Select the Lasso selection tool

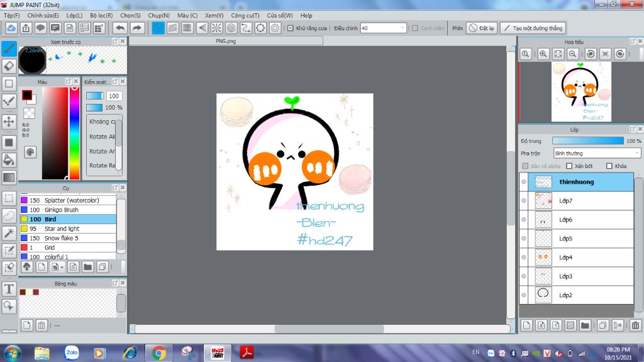(9, 215)
